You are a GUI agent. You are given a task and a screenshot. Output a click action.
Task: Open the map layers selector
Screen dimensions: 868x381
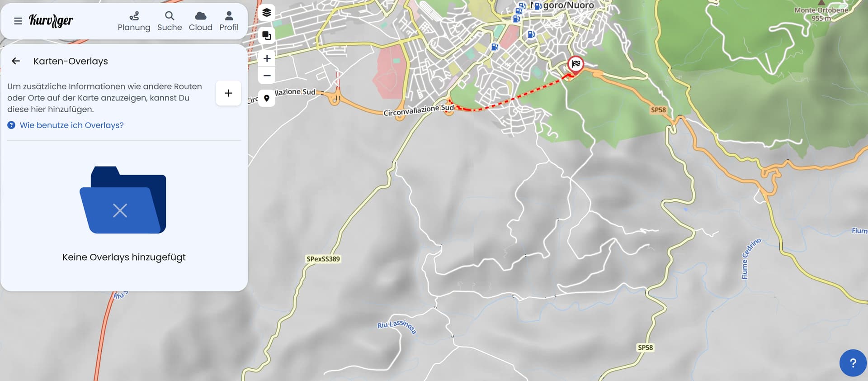coord(267,13)
